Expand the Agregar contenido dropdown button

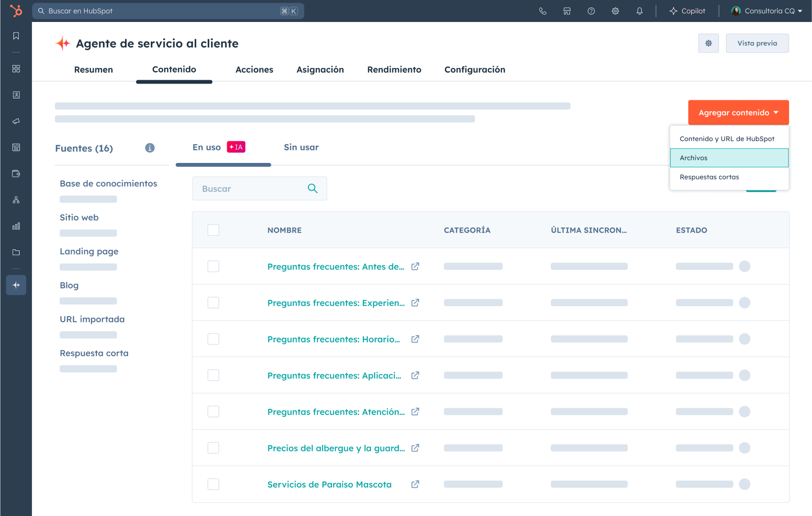click(738, 112)
